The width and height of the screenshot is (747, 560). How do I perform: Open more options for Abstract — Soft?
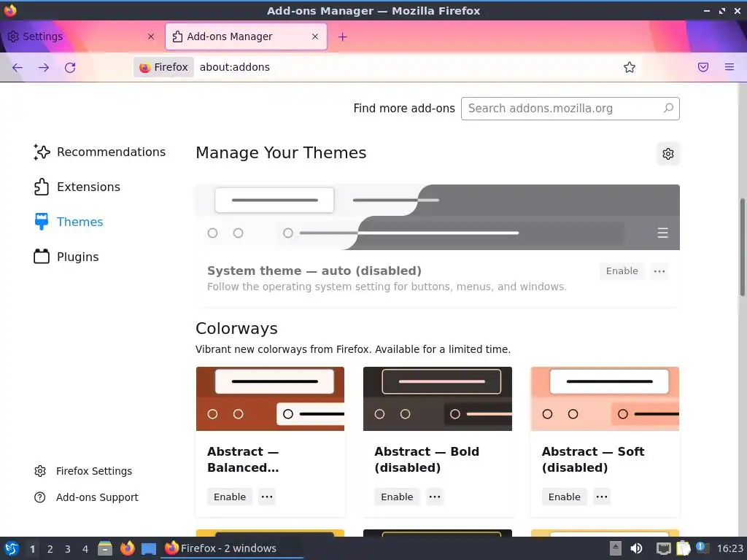[602, 497]
